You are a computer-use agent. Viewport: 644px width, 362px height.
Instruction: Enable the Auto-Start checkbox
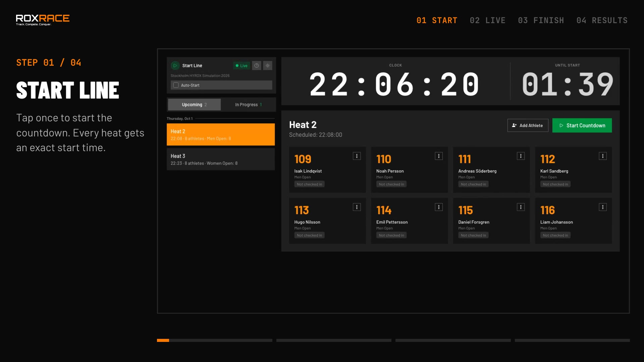[x=176, y=85]
